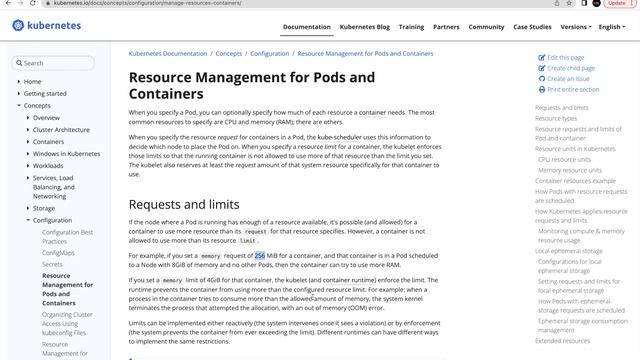Expand the Storage arrow
The width and height of the screenshot is (640, 360).
point(28,208)
